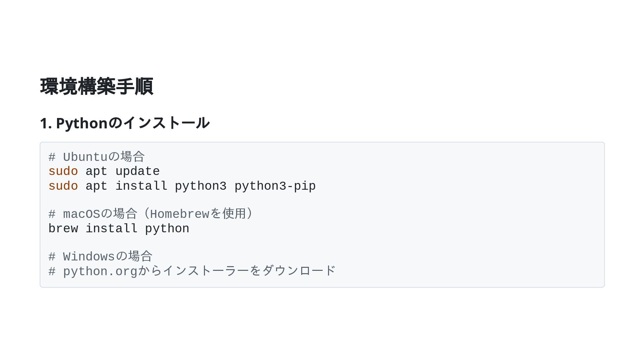
Task: Click python.org in the last comment
Action: click(100, 271)
